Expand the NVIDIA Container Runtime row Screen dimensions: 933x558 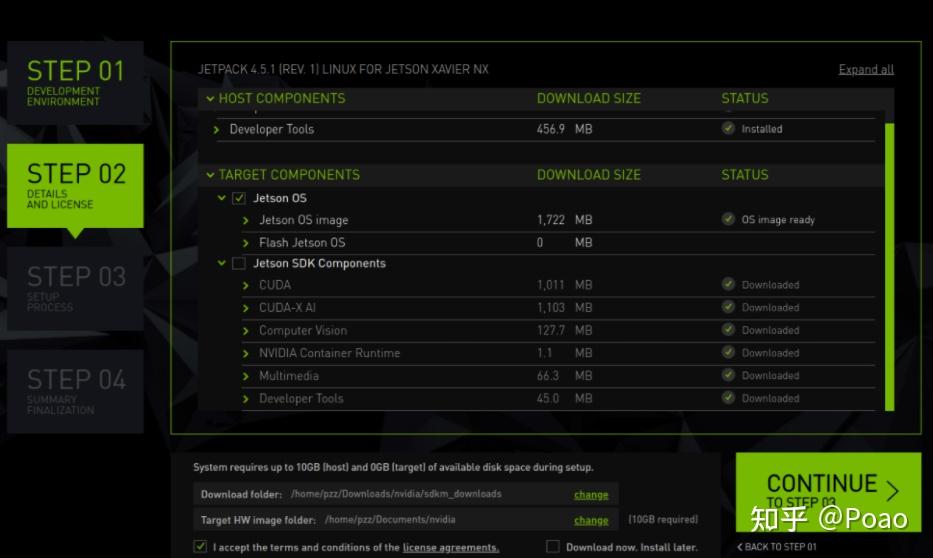(x=246, y=353)
